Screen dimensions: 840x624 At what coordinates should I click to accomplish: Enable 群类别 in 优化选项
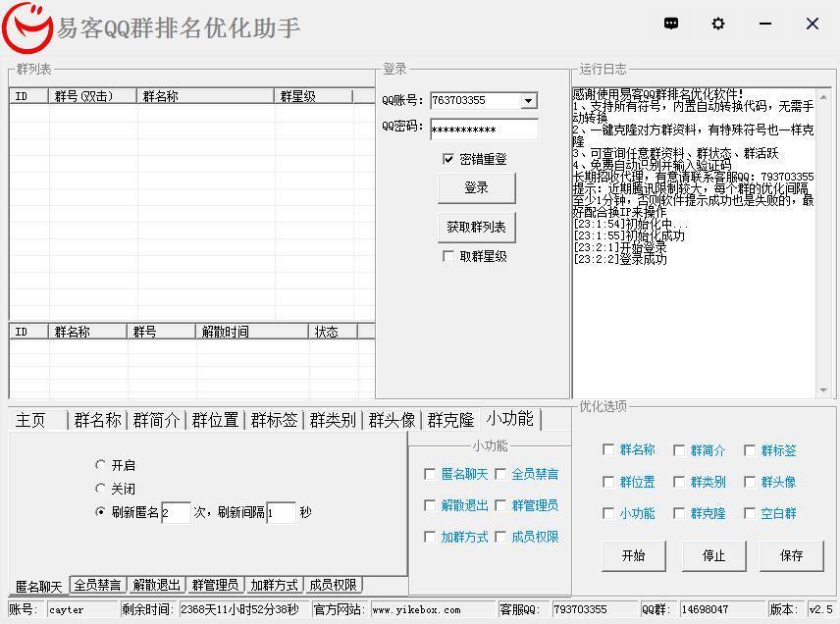(x=679, y=482)
